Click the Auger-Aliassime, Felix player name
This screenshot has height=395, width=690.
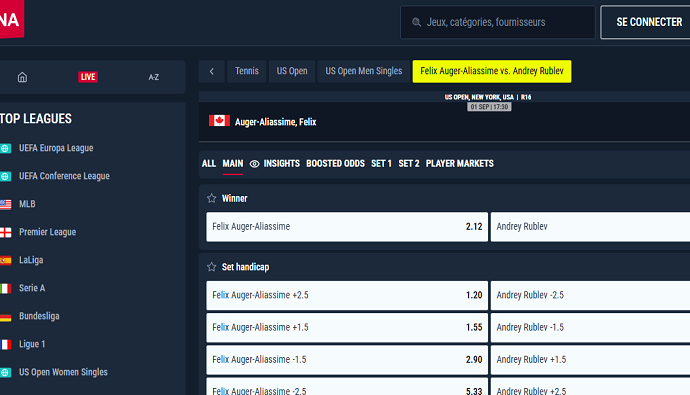click(275, 122)
